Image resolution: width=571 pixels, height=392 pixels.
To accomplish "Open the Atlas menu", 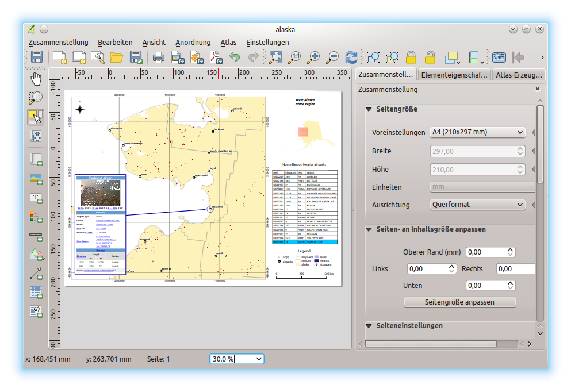I will (228, 42).
